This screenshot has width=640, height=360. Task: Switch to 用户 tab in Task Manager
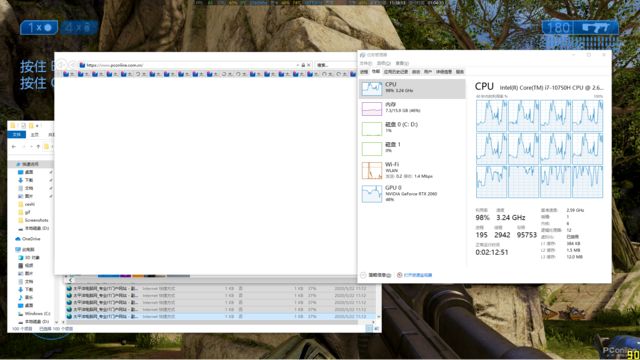(x=428, y=72)
